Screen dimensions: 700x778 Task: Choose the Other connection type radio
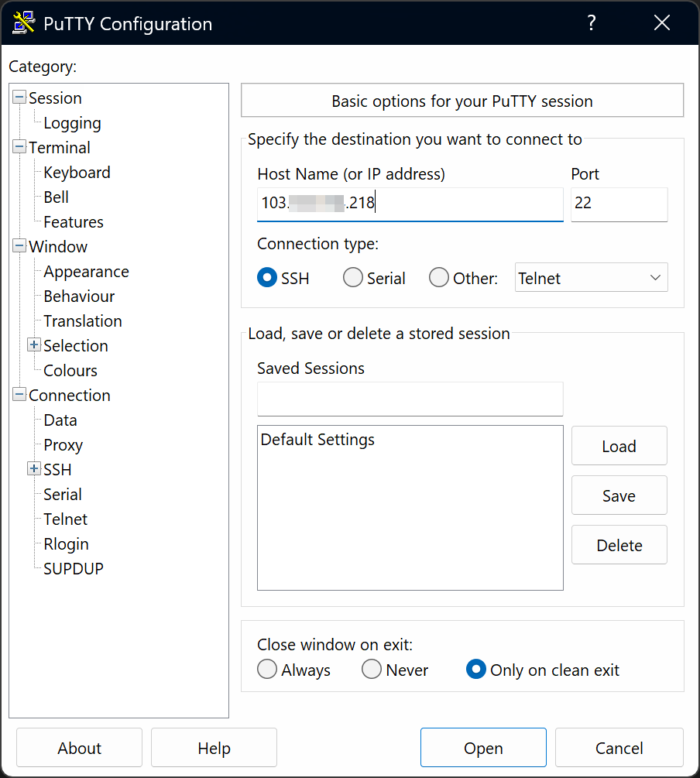(x=439, y=278)
